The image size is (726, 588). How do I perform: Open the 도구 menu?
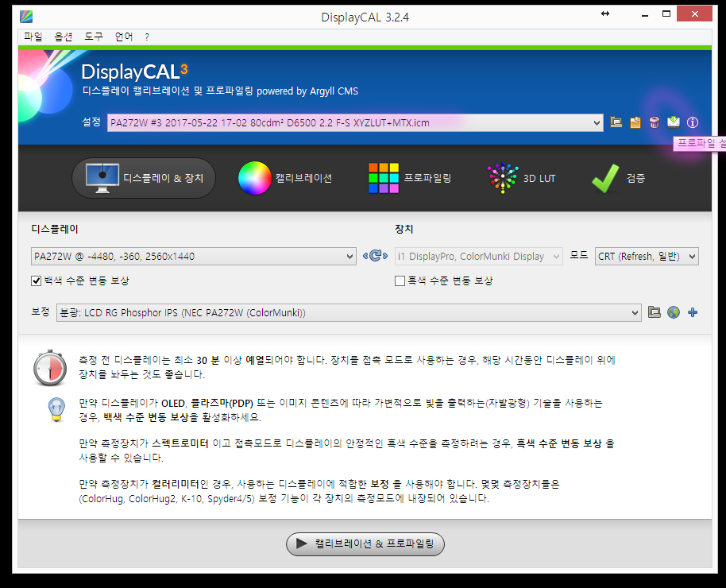(x=94, y=37)
